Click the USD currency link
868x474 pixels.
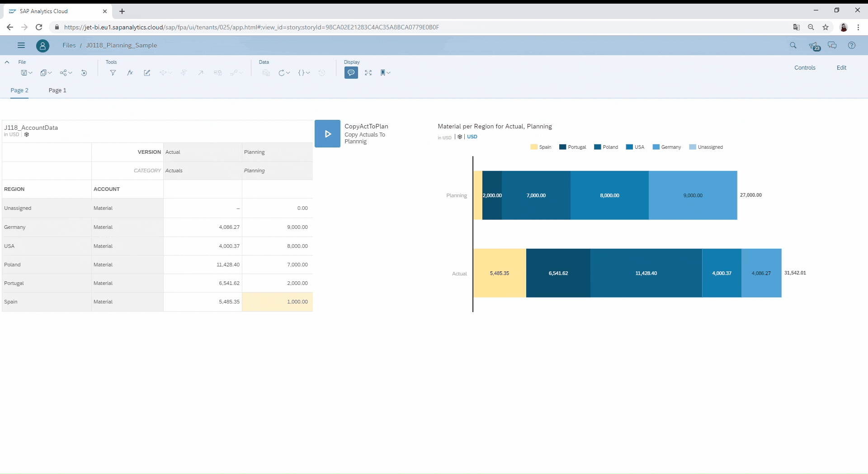click(472, 137)
